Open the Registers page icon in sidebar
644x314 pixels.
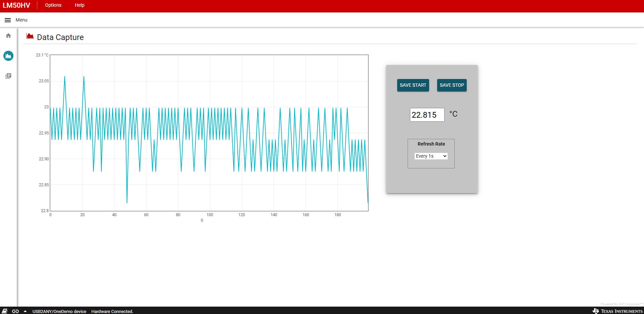click(8, 76)
